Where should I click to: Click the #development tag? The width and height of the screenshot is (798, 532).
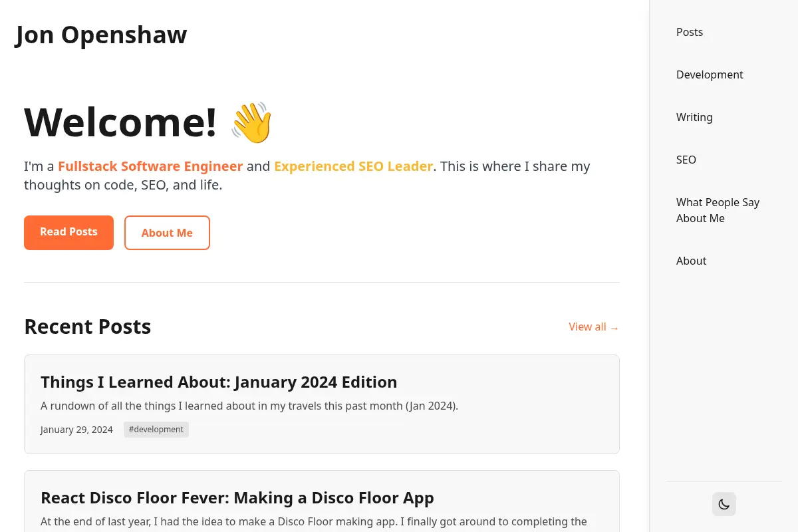coord(156,430)
